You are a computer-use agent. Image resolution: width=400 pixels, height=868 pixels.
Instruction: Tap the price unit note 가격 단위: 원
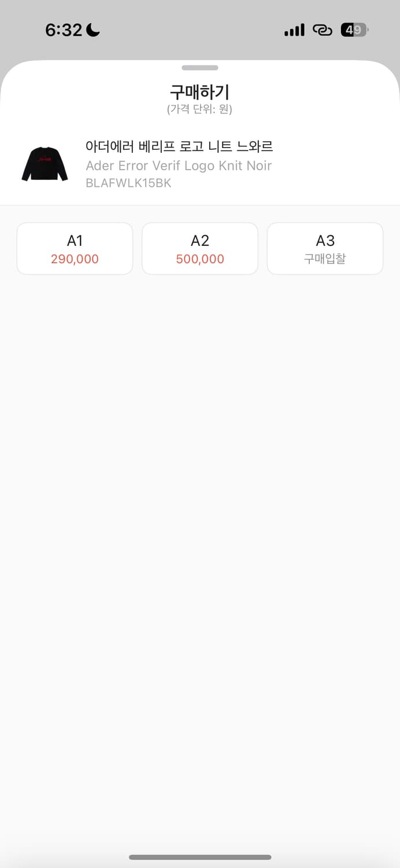pyautogui.click(x=200, y=109)
